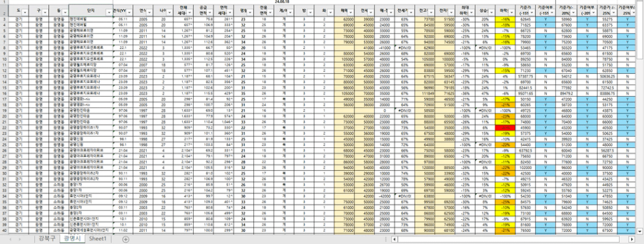Click the 1,046 cell in row 21
The height and width of the screenshot is (244, 644).
(x=224, y=122)
